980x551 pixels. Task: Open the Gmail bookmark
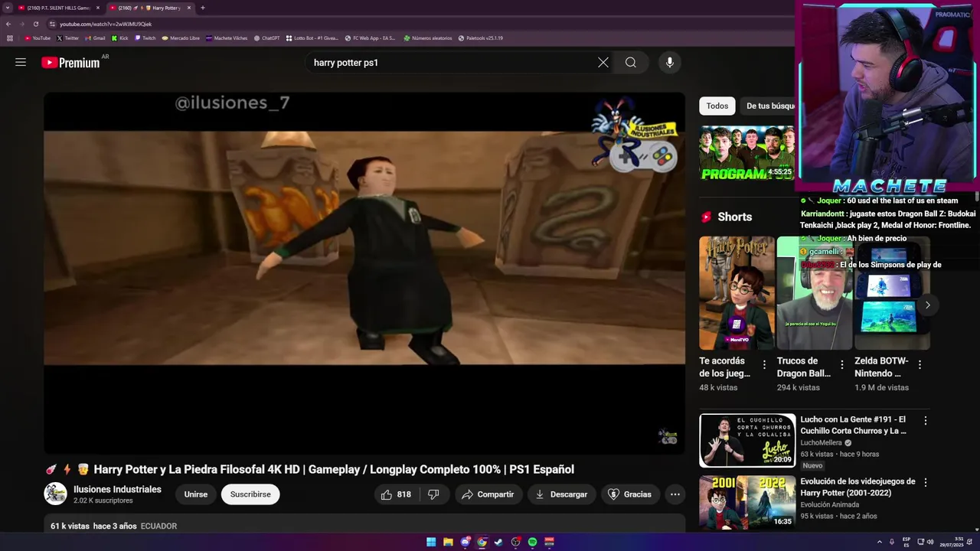tap(96, 38)
